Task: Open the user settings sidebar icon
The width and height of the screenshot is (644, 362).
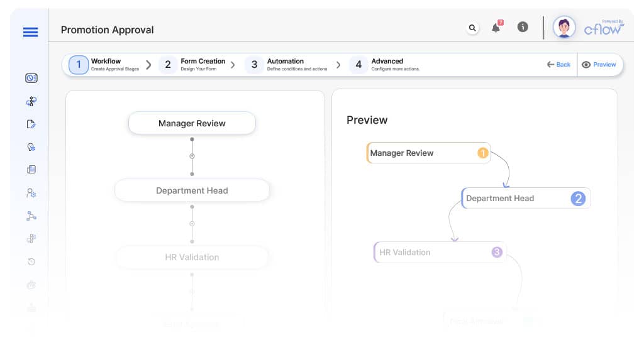Action: pyautogui.click(x=31, y=193)
